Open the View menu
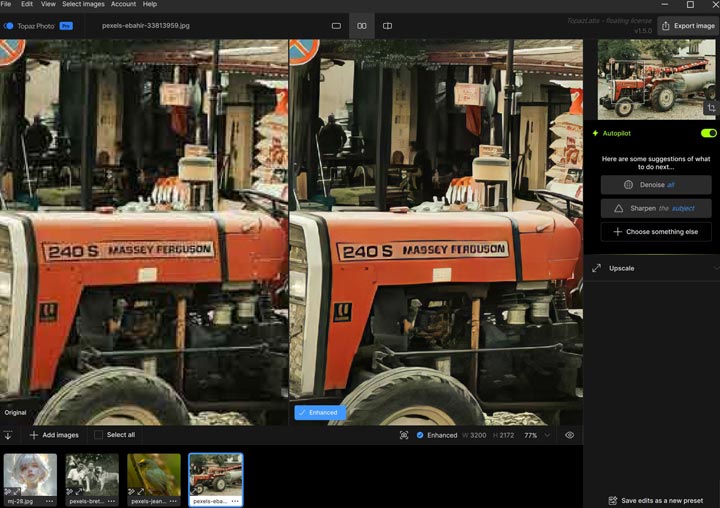This screenshot has height=508, width=720. (48, 4)
